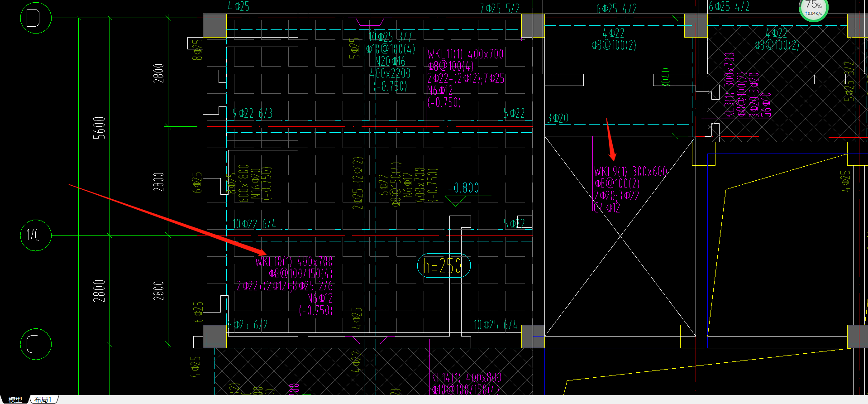Screen dimensions: 868x404
Task: Pick the WKL10(1) 400x700 beam label
Action: (x=294, y=262)
